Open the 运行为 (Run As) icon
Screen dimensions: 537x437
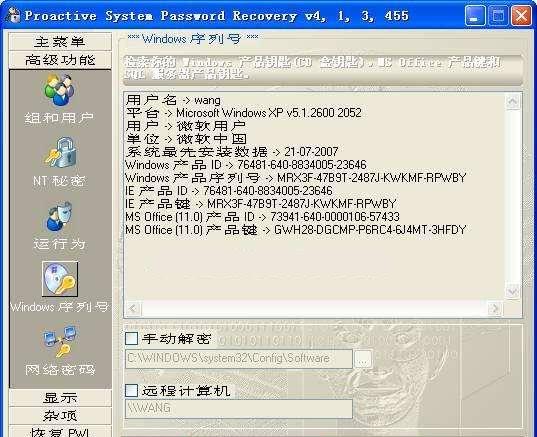59,216
